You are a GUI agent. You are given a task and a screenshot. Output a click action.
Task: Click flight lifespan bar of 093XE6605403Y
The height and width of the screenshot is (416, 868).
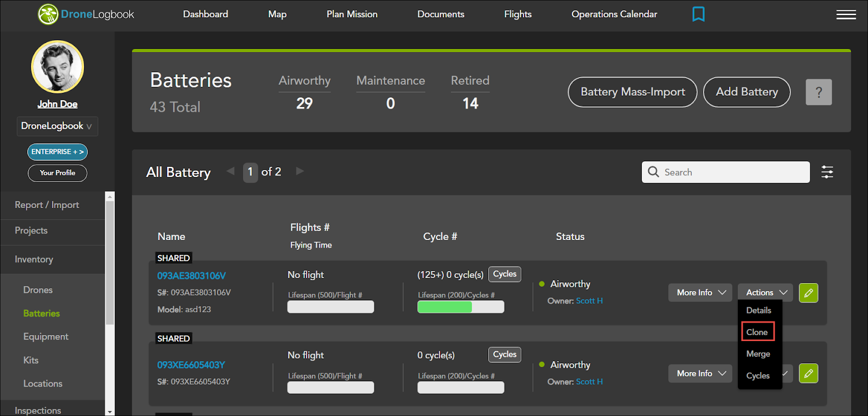330,387
